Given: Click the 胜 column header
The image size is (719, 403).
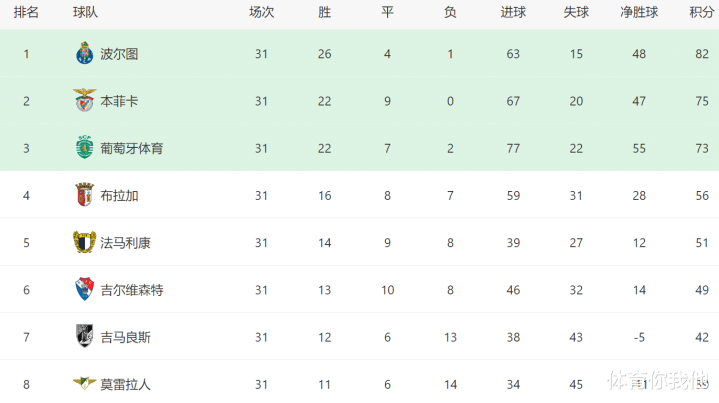Looking at the screenshot, I should pos(324,13).
